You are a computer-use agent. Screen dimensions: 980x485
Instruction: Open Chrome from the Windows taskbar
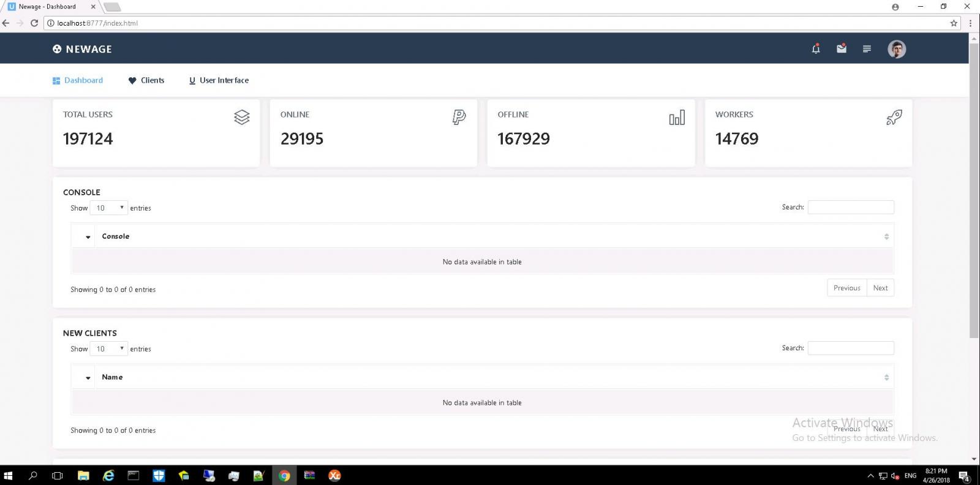click(284, 475)
